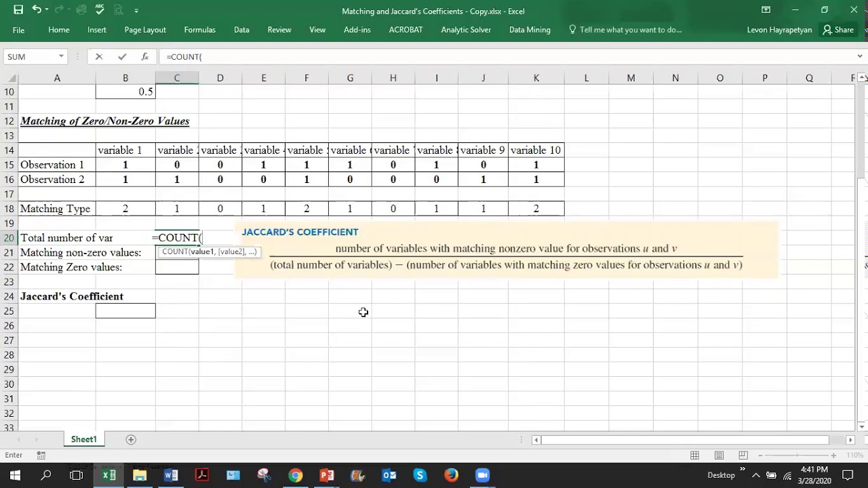Image resolution: width=868 pixels, height=488 pixels.
Task: Zoom out with the minus button
Action: 761,455
